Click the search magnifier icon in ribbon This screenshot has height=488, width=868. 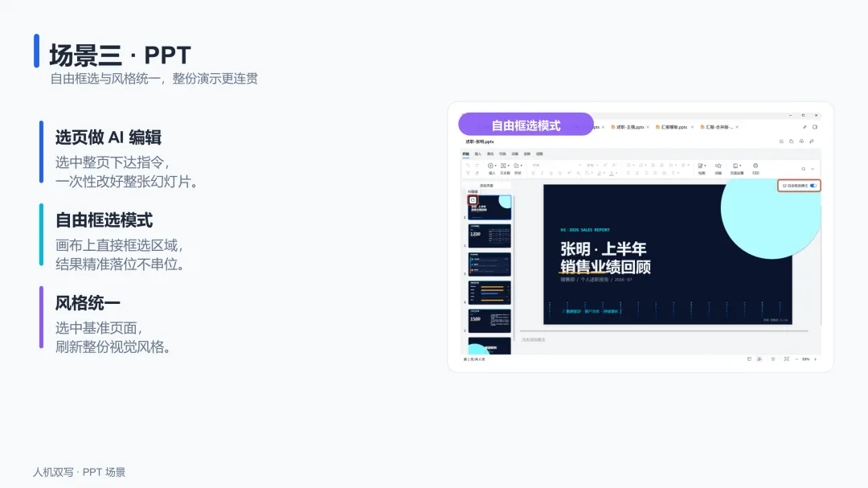(803, 169)
